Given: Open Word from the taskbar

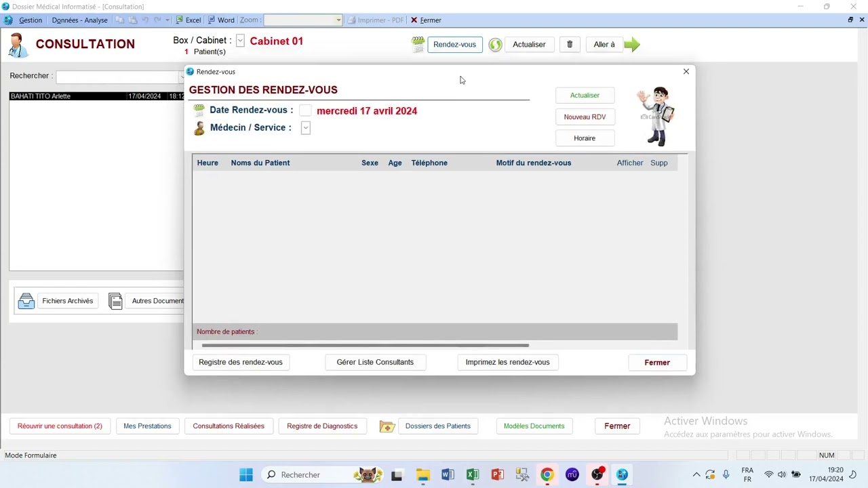Looking at the screenshot, I should pyautogui.click(x=448, y=474).
